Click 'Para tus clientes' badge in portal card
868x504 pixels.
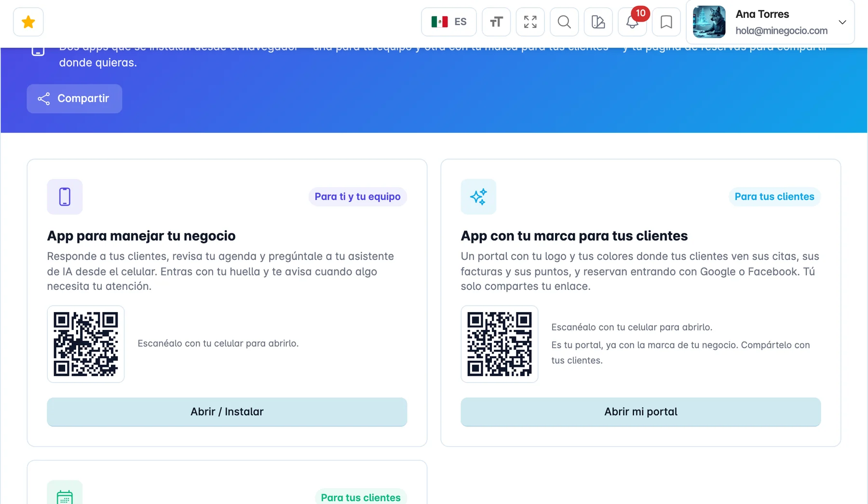(x=774, y=197)
